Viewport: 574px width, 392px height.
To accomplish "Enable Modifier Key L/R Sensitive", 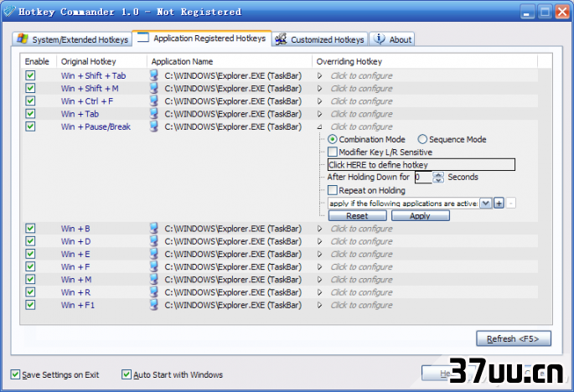I will pyautogui.click(x=333, y=152).
